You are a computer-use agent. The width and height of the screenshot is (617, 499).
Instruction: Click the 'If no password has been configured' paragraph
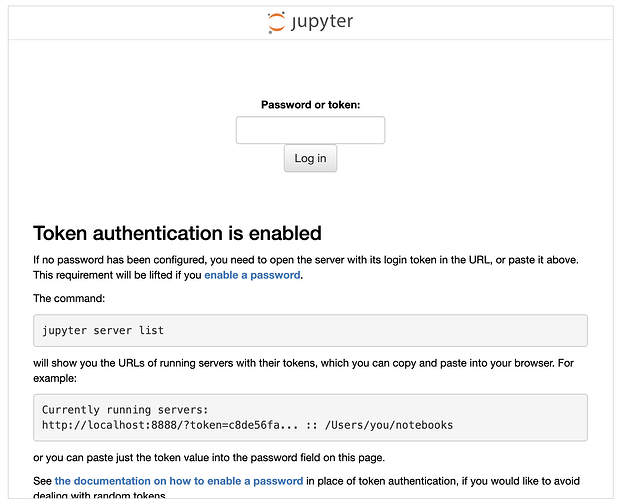click(x=306, y=260)
